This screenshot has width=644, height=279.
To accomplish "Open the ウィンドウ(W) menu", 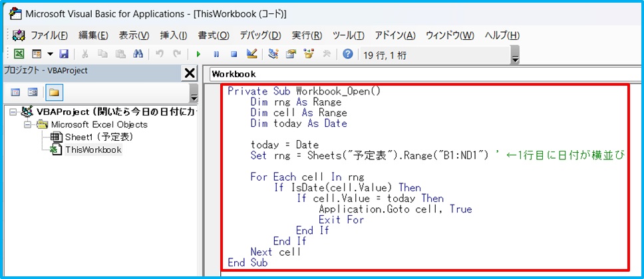I will click(x=450, y=35).
